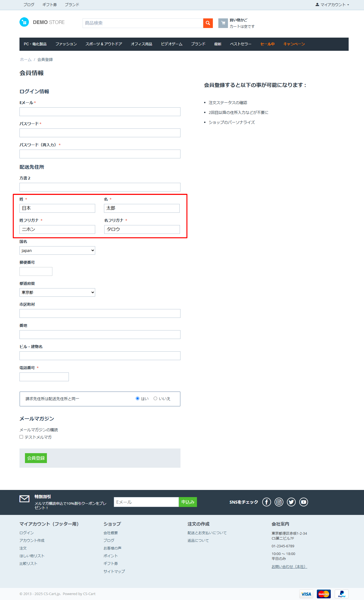Viewport: 364px width, 600px height.
Task: Open the 都道府県 東京都 dropdown
Action: [57, 293]
